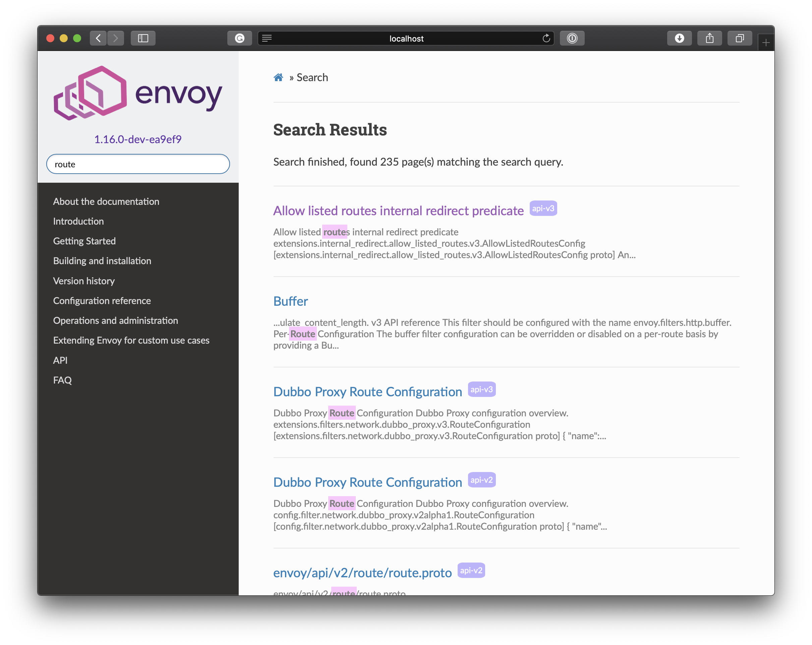Select the FAQ sidebar entry
The width and height of the screenshot is (812, 645).
(62, 380)
